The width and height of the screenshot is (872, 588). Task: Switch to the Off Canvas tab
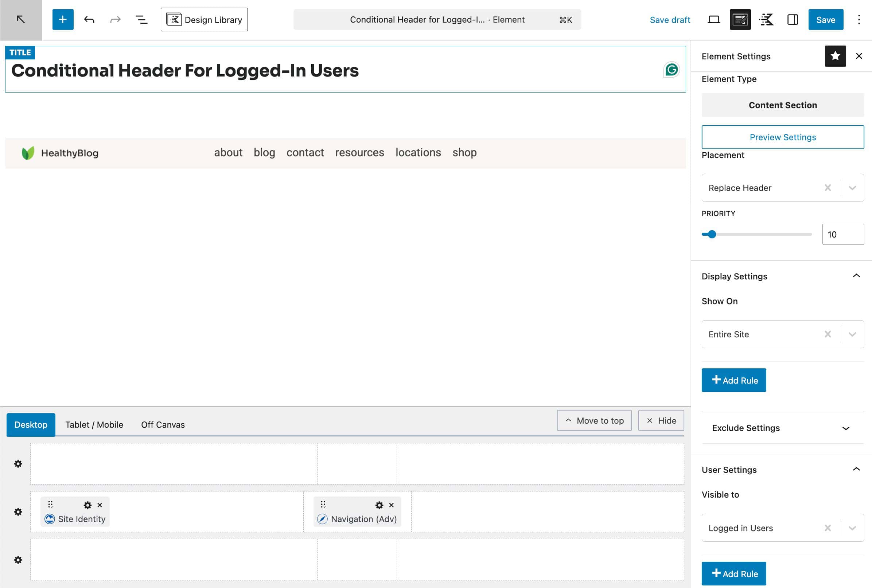[163, 424]
